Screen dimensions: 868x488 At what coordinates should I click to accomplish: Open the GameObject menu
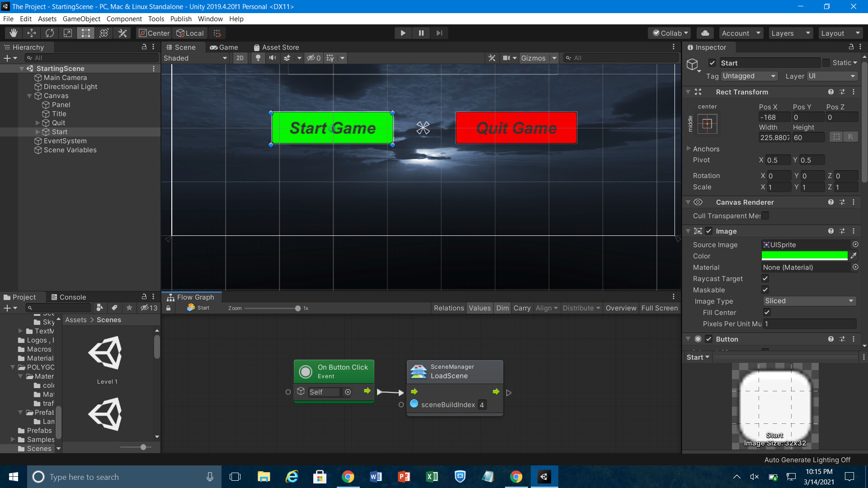click(x=81, y=19)
